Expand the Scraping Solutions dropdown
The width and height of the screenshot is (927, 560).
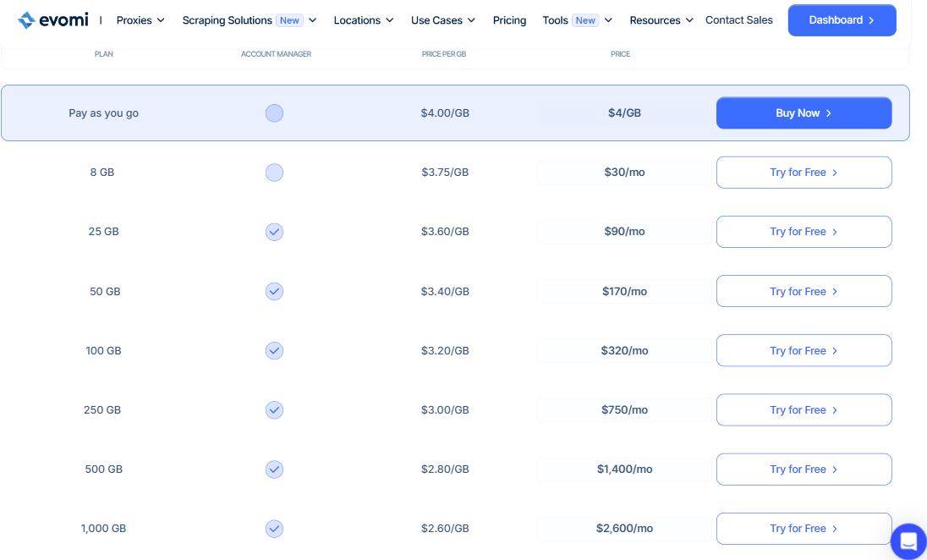click(250, 20)
